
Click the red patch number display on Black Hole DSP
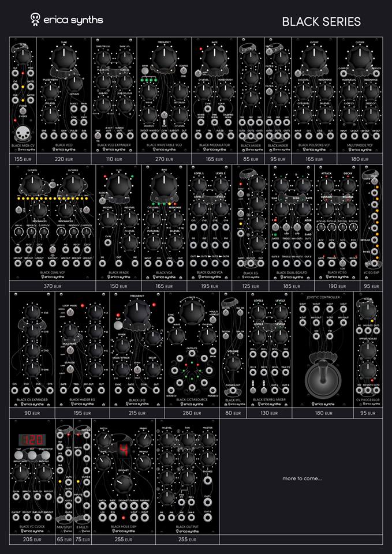pos(125,450)
